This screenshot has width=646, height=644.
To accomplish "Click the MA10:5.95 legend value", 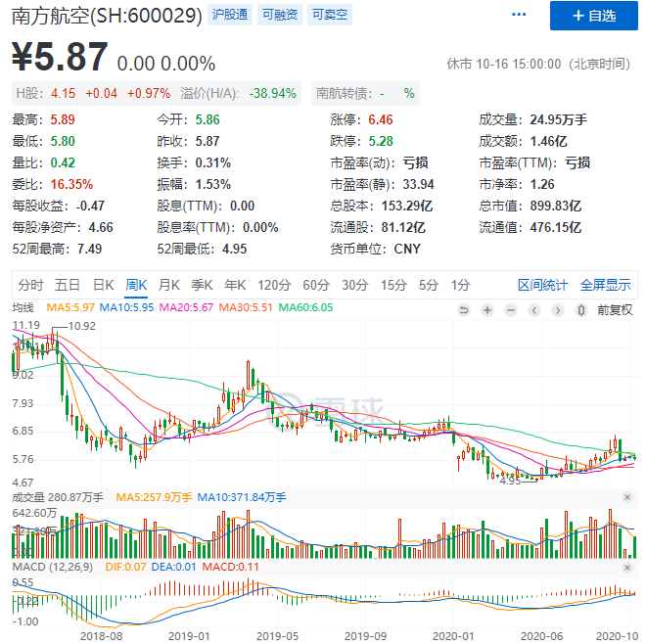I will point(126,307).
